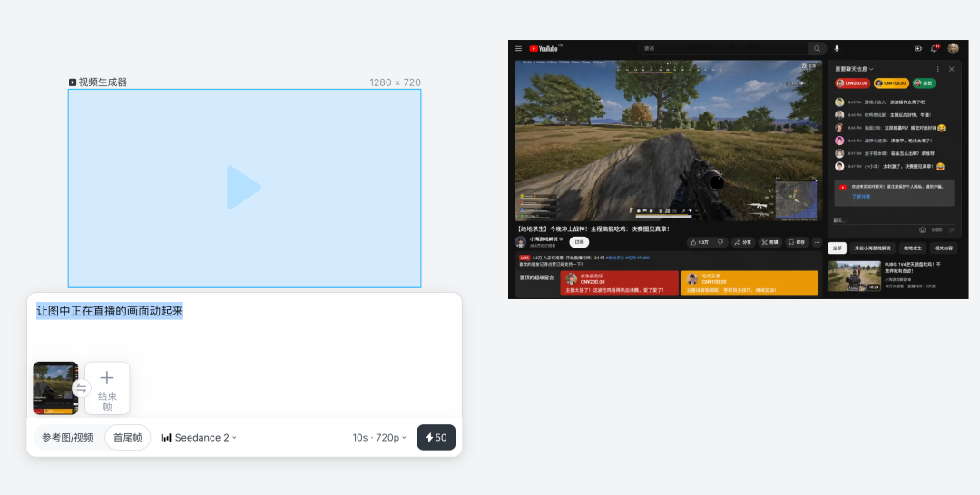Click the three-dot menu in the chat panel
The width and height of the screenshot is (980, 495).
click(937, 69)
